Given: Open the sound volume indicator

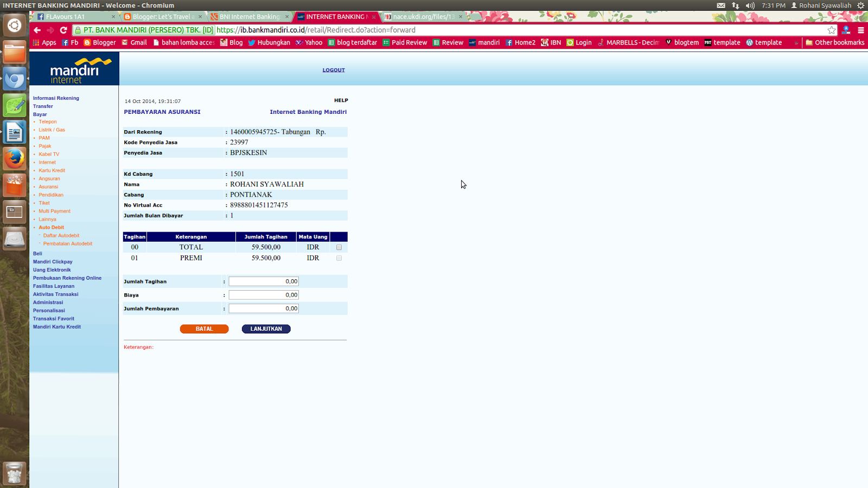Looking at the screenshot, I should click(750, 5).
